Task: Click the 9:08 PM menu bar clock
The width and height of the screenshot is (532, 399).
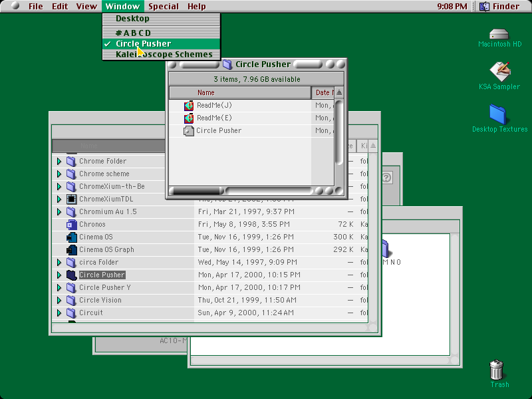Action: tap(452, 6)
